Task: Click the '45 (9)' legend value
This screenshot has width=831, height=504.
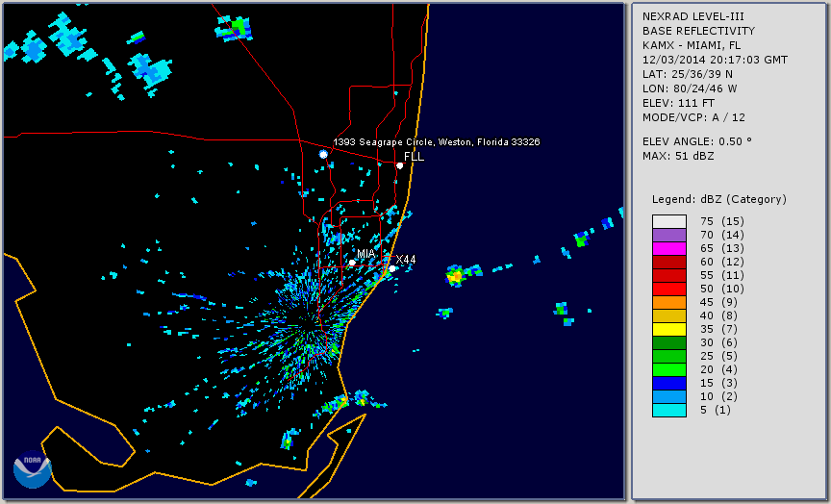Action: click(719, 303)
